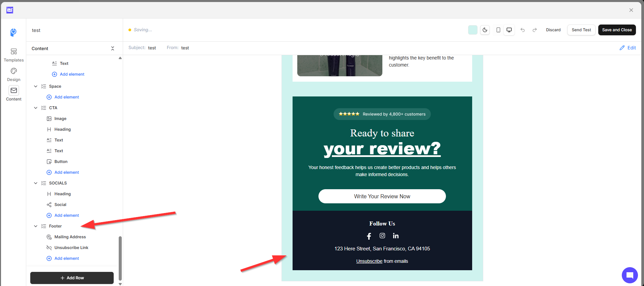Select the CTA row in tree
This screenshot has width=644, height=286.
[53, 108]
